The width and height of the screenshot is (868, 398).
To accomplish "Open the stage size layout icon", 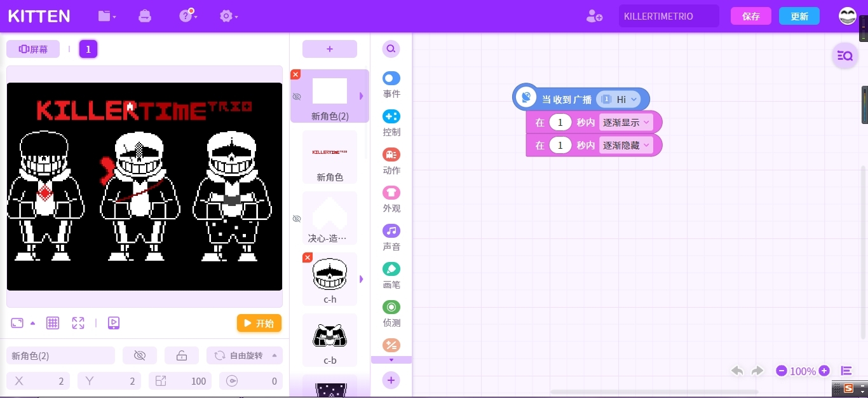I will (x=17, y=323).
